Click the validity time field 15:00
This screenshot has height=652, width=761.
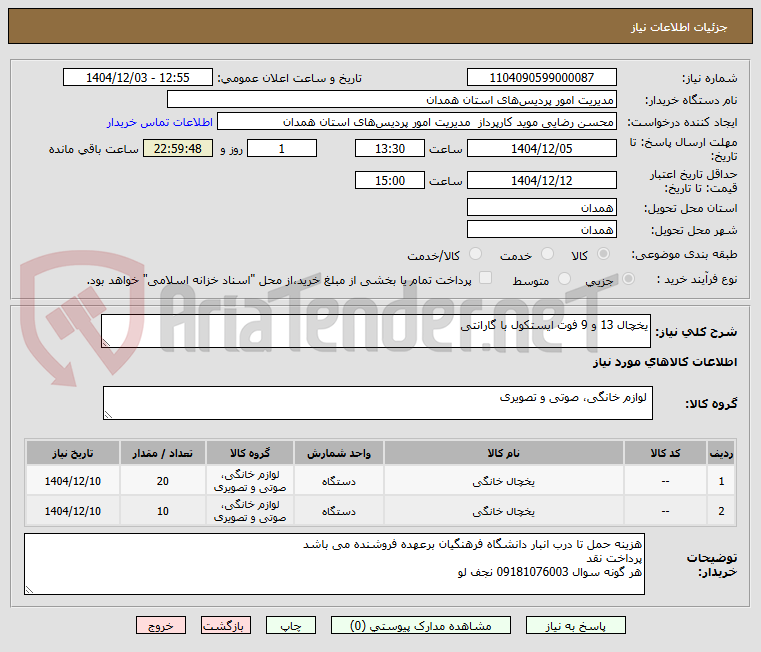(390, 181)
